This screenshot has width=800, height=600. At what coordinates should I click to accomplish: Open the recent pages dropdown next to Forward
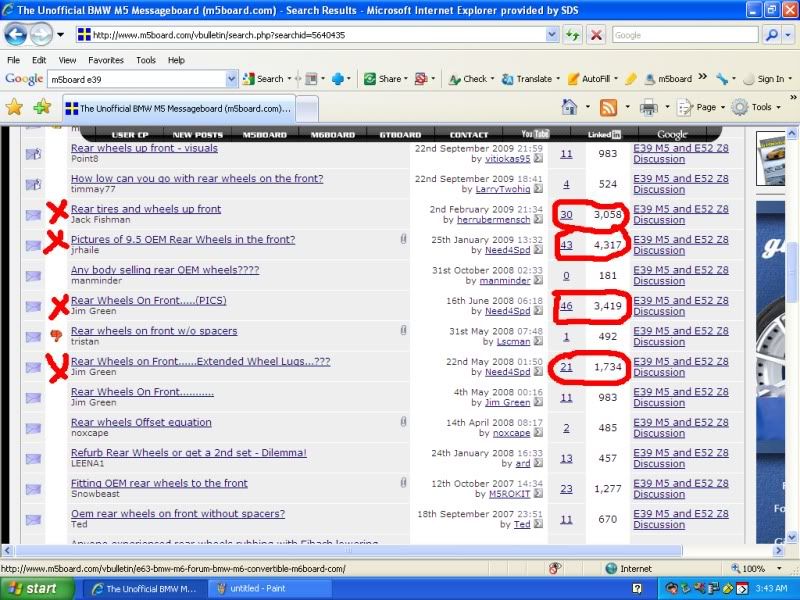60,35
